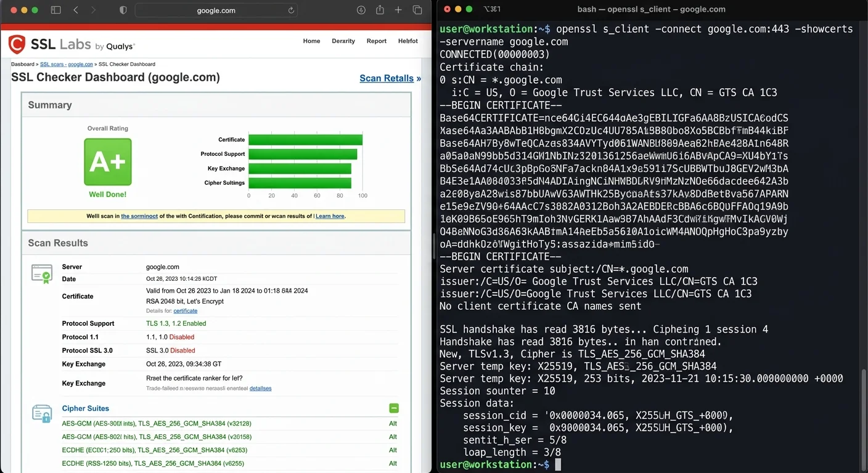
Task: Click 'Server certificate subject' Terminal line
Action: tap(564, 269)
